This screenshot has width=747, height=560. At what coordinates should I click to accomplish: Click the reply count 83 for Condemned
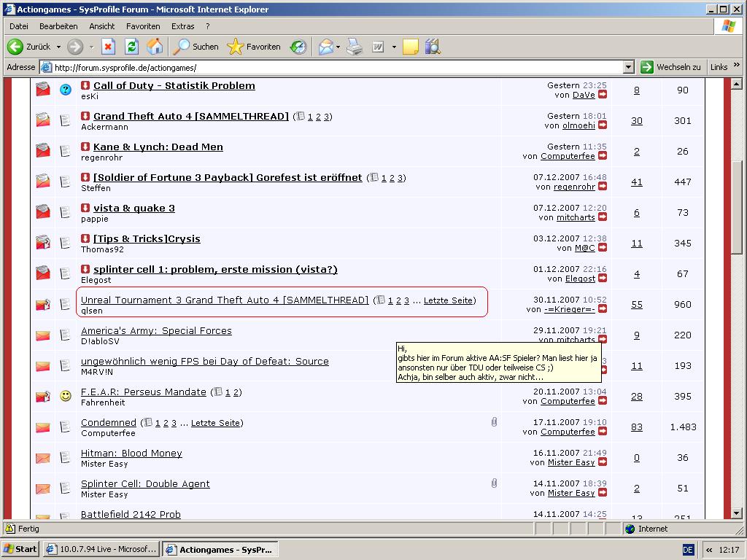click(x=636, y=427)
